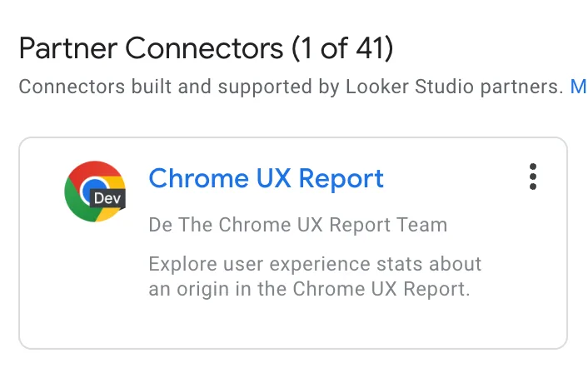Click the "Partner Connectors" heading text
This screenshot has height=373, width=588.
[151, 49]
